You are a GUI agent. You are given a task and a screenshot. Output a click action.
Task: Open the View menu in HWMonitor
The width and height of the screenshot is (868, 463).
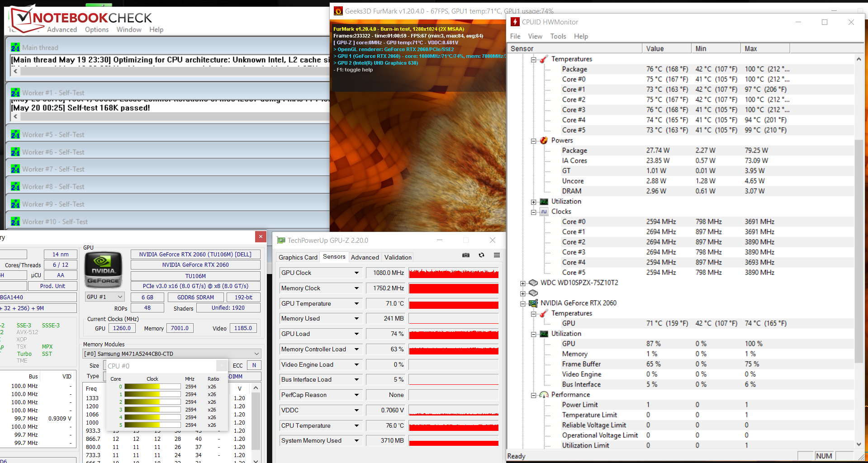point(535,36)
